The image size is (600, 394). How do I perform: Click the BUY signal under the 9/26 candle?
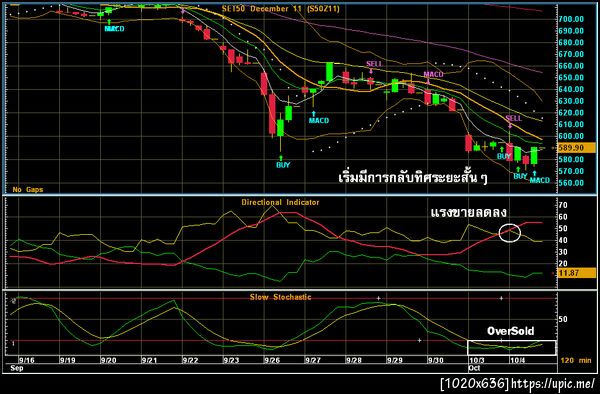[x=283, y=165]
